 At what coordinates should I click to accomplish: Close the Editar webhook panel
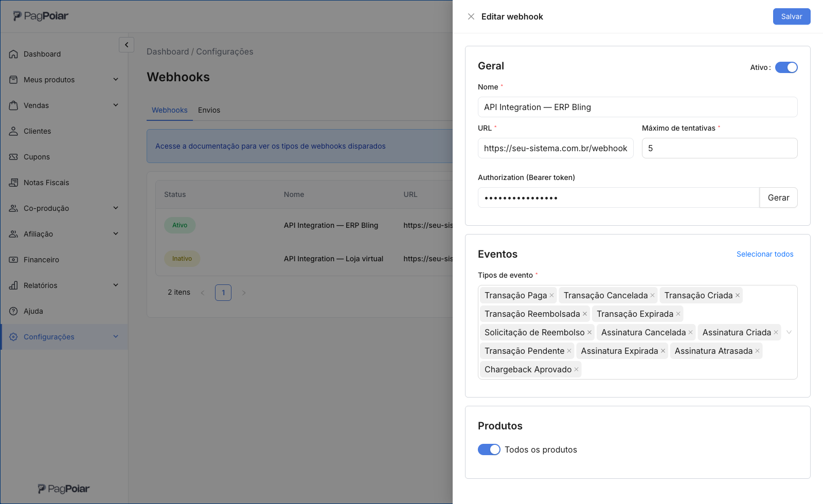pyautogui.click(x=471, y=16)
